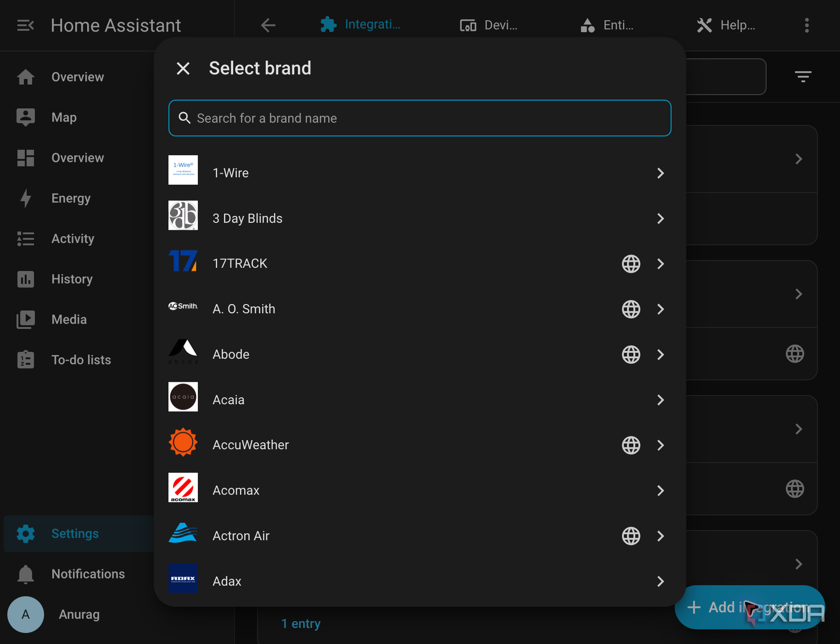This screenshot has width=840, height=644.
Task: Open Anurag user profile avatar
Action: [26, 614]
